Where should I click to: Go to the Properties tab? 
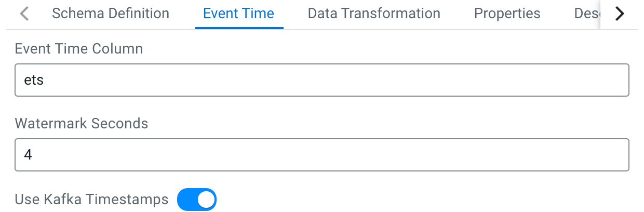[507, 14]
